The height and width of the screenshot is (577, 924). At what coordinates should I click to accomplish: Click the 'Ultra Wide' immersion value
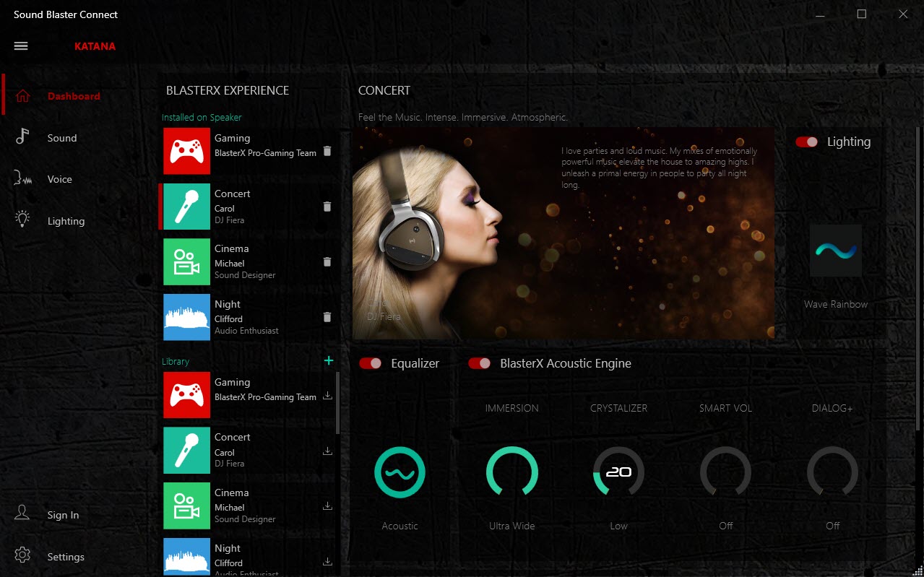click(512, 526)
